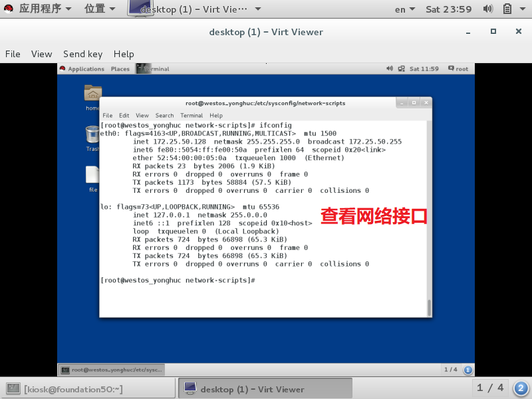
Task: Maximize the Virt Viewer window
Action: (493, 31)
